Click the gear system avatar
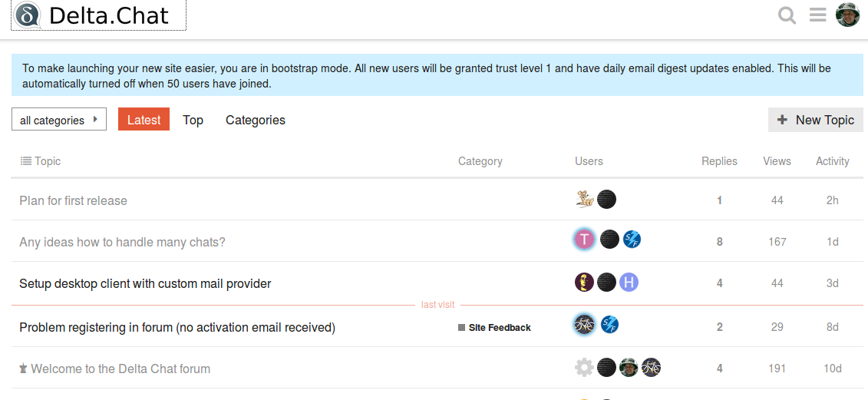868x400 pixels. tap(584, 368)
